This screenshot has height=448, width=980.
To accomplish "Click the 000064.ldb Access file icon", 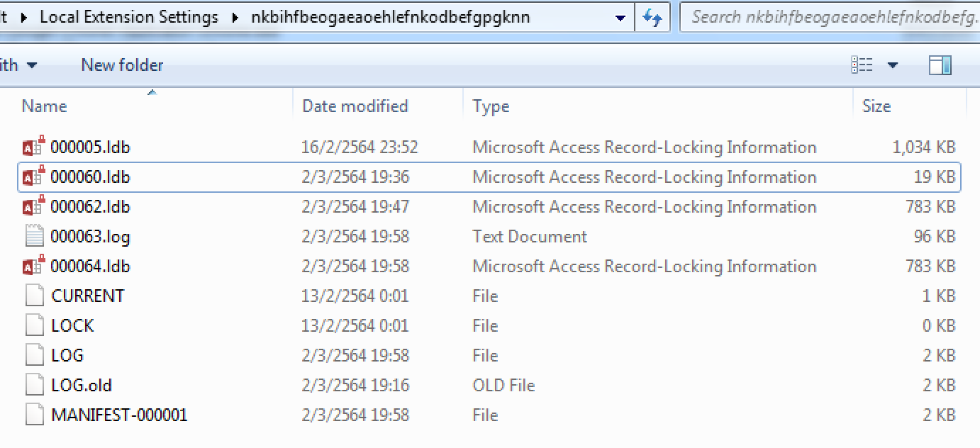I will (33, 266).
